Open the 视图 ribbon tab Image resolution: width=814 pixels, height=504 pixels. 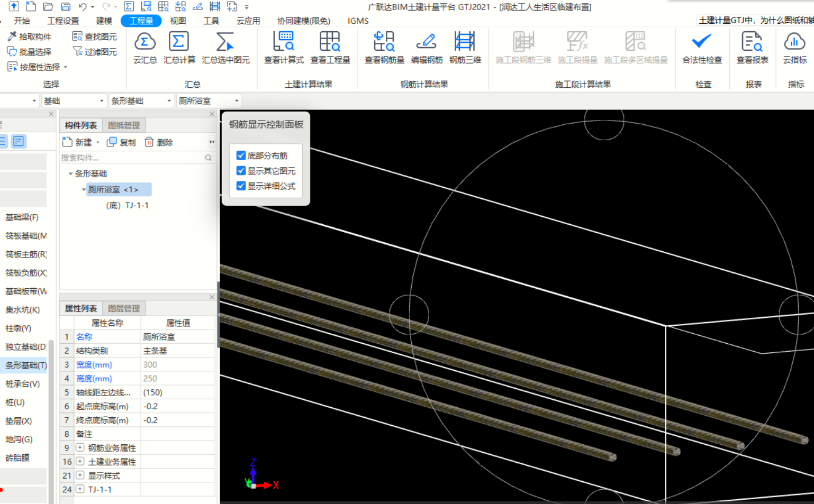(x=178, y=21)
